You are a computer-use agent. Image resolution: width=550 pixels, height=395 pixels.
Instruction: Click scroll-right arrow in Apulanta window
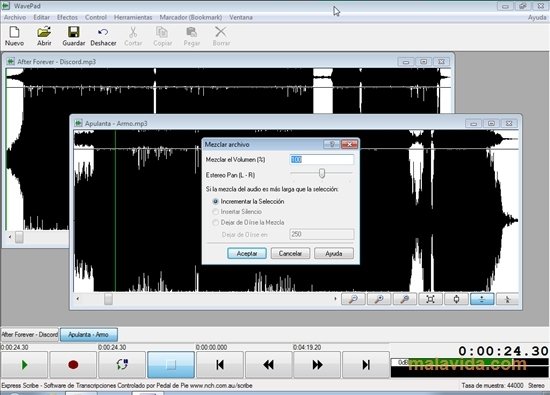(335, 299)
